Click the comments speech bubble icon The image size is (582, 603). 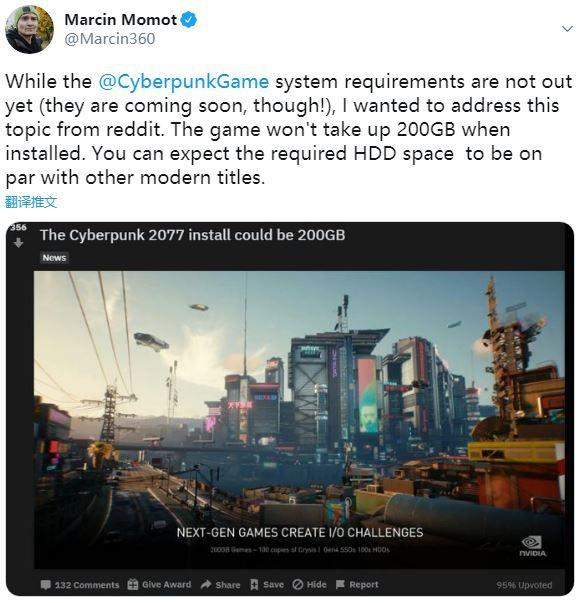pyautogui.click(x=46, y=585)
